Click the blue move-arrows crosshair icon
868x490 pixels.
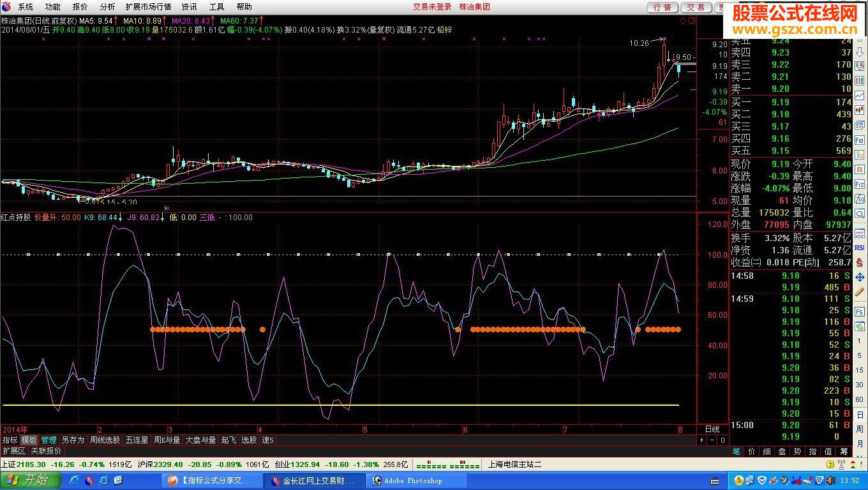pyautogui.click(x=860, y=278)
